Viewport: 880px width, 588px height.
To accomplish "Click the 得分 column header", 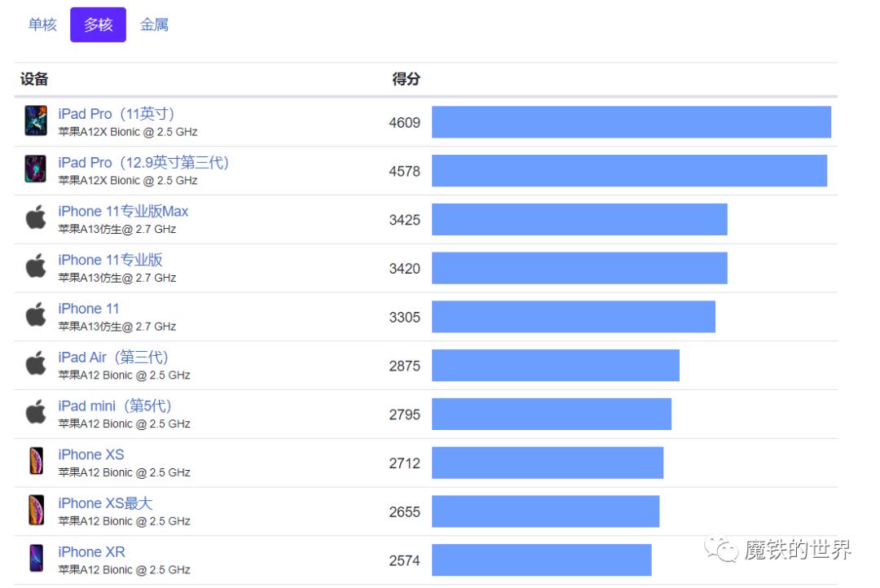I will click(x=406, y=79).
